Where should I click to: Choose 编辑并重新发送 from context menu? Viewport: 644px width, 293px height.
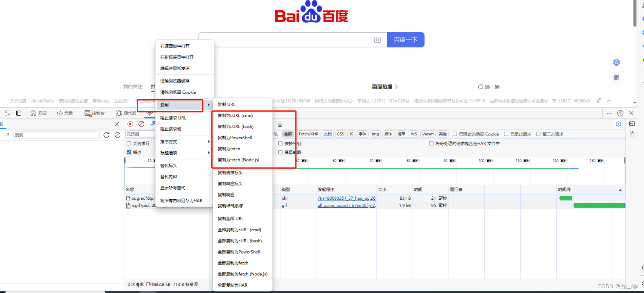coord(185,69)
